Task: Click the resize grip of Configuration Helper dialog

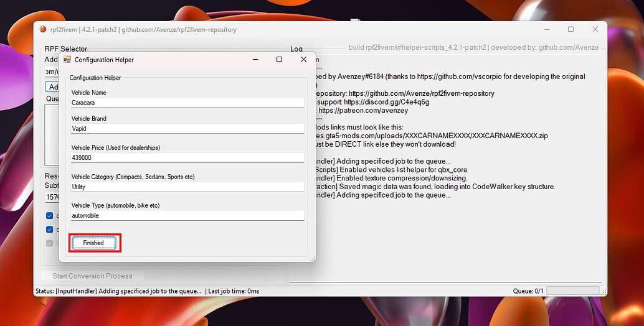Action: coord(312,258)
